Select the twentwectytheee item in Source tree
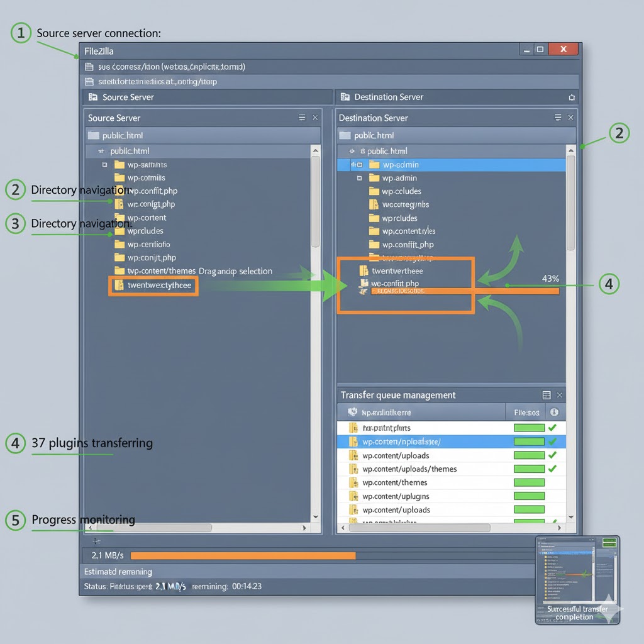The image size is (644, 644). point(153,286)
